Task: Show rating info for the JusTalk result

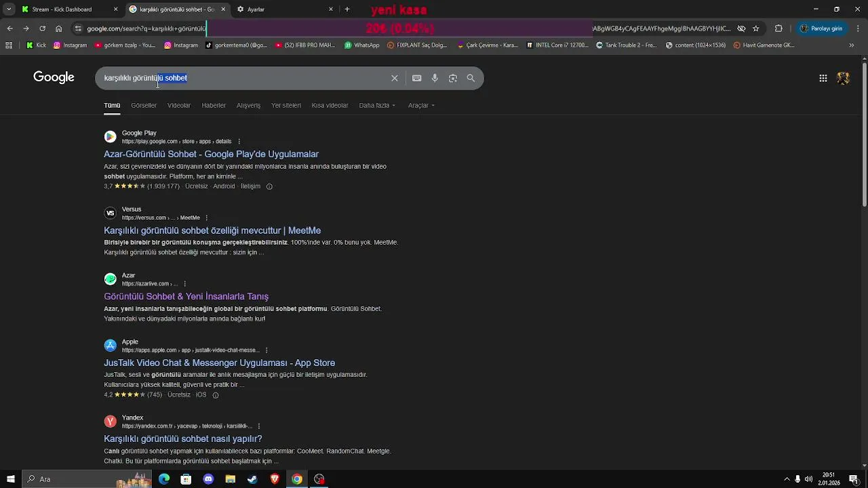Action: [216, 395]
